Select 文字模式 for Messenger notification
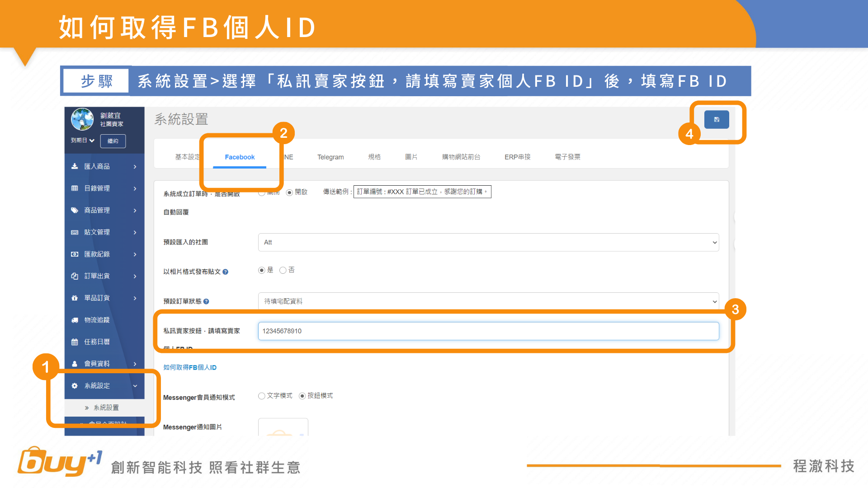Image resolution: width=868 pixels, height=488 pixels. point(262,396)
